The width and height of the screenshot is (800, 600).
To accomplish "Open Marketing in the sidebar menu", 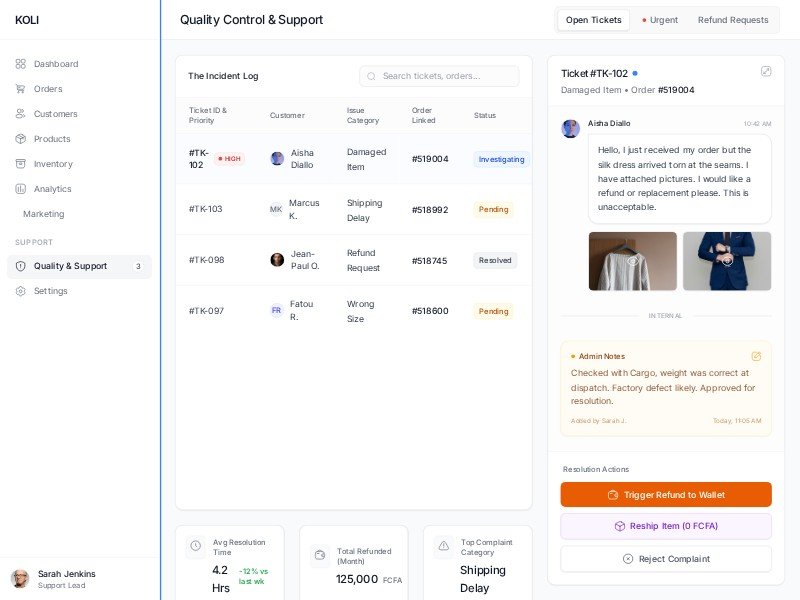I will (x=44, y=214).
